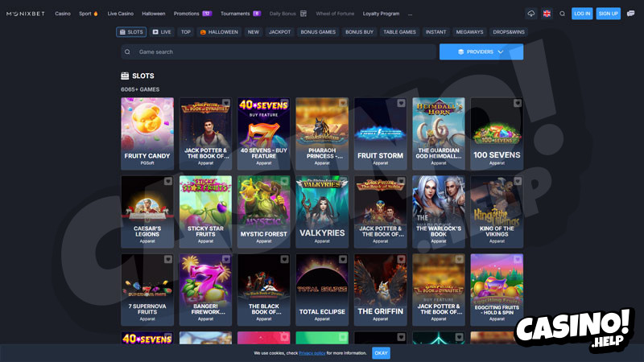Open the Casino menu item

tap(63, 14)
